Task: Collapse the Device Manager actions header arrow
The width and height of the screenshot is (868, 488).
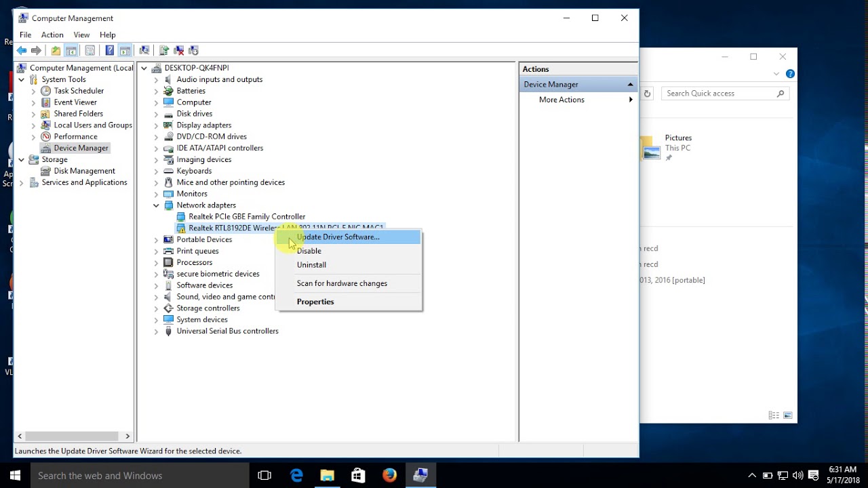Action: tap(630, 85)
